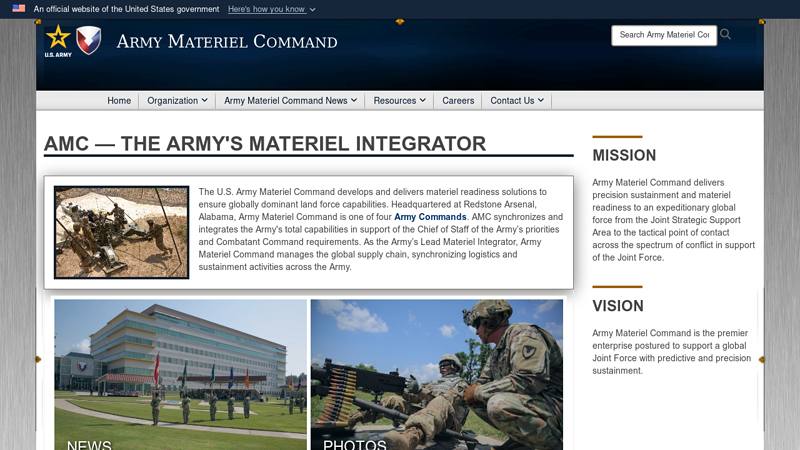Click the U.S. Army star logo
The height and width of the screenshot is (450, 800).
click(x=58, y=41)
